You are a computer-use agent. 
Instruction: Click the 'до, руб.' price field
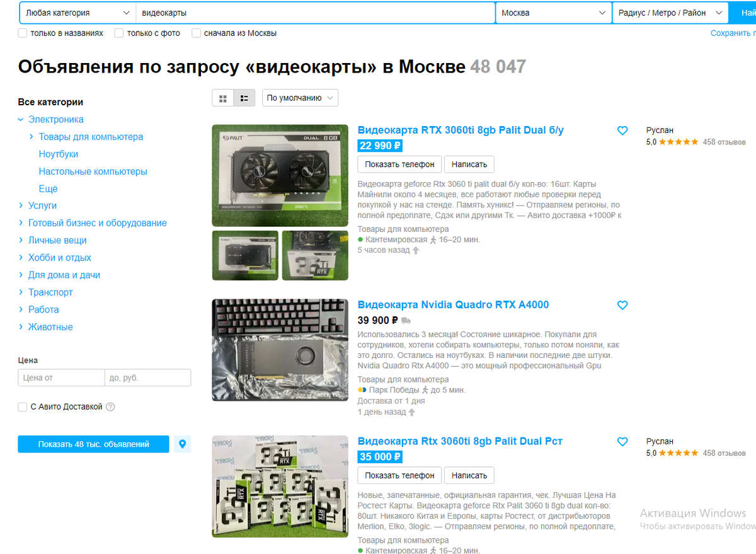click(147, 378)
